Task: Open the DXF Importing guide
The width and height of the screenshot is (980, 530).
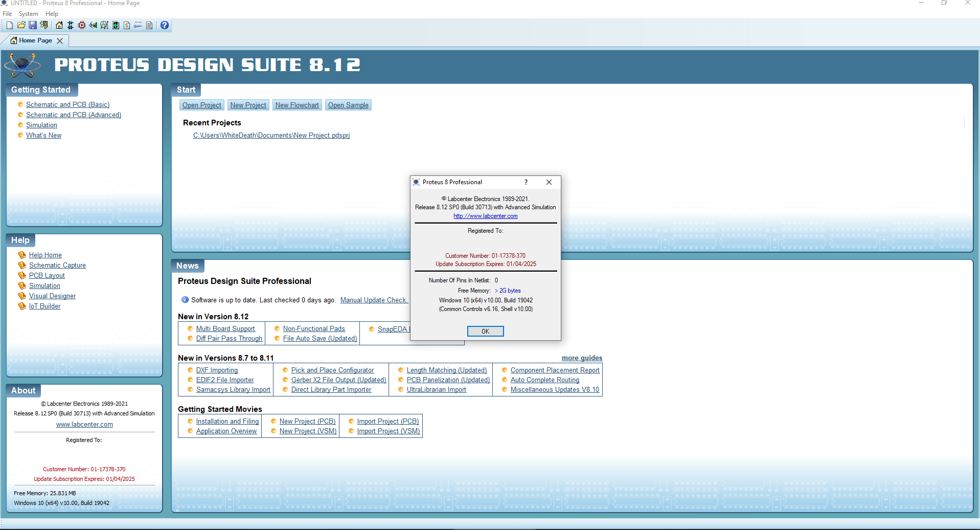Action: point(217,370)
